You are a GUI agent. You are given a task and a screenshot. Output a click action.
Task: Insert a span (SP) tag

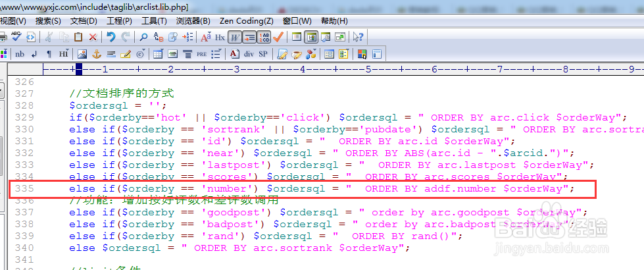click(263, 54)
